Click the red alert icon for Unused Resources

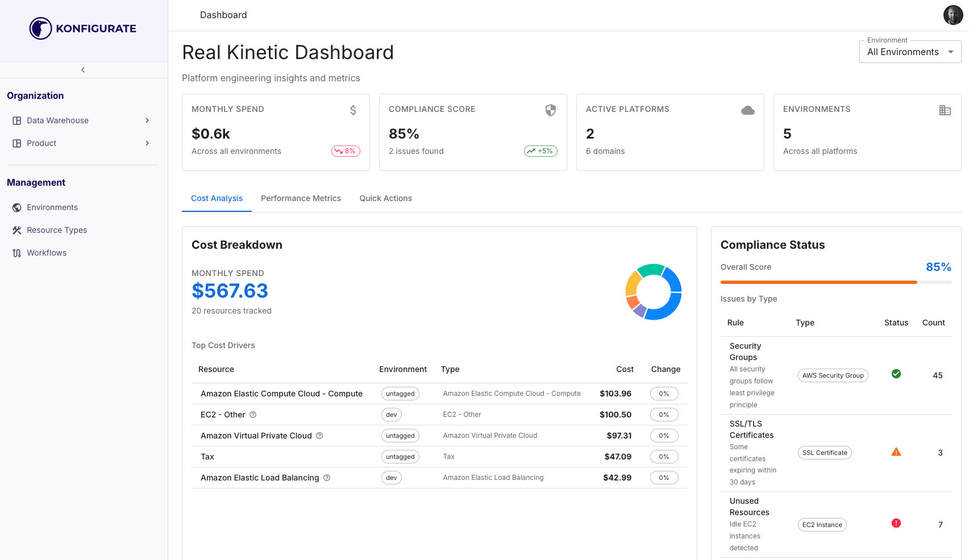coord(897,524)
